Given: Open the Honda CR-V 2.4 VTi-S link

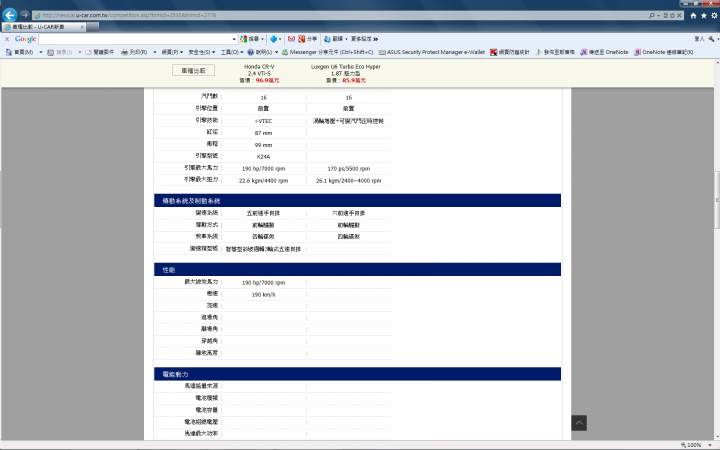Looking at the screenshot, I should 259,70.
